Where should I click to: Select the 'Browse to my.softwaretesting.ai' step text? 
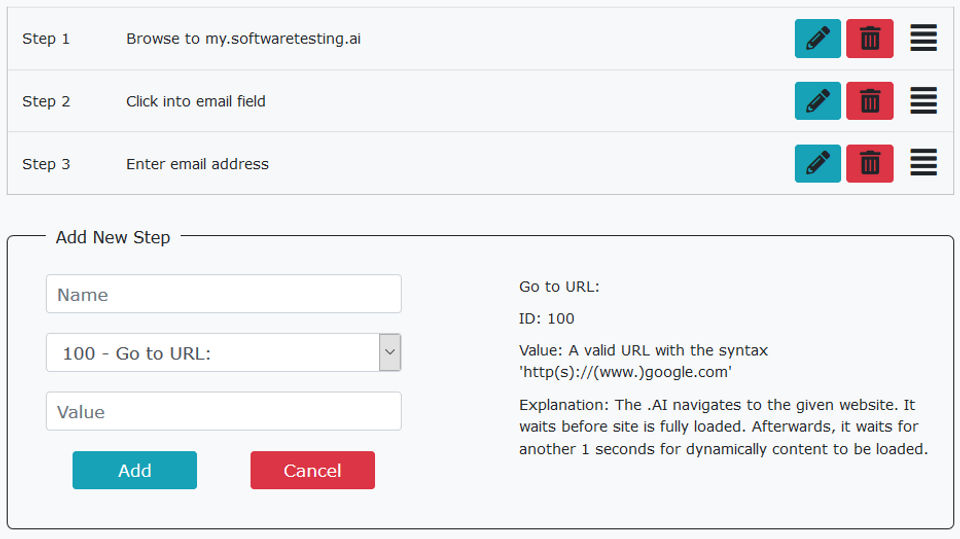point(243,39)
